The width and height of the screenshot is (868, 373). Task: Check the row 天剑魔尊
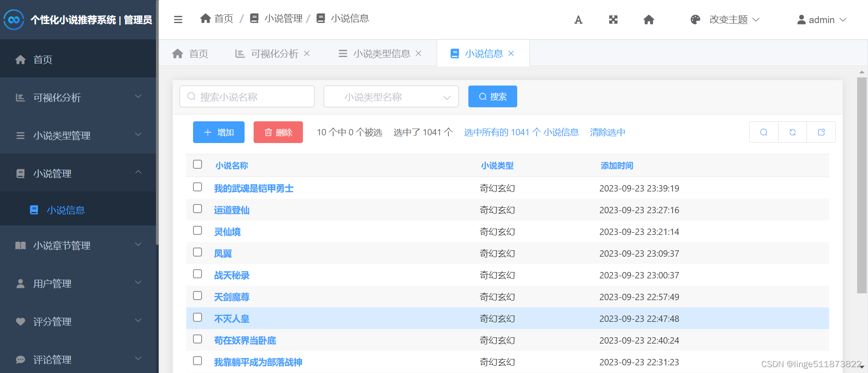pyautogui.click(x=198, y=296)
